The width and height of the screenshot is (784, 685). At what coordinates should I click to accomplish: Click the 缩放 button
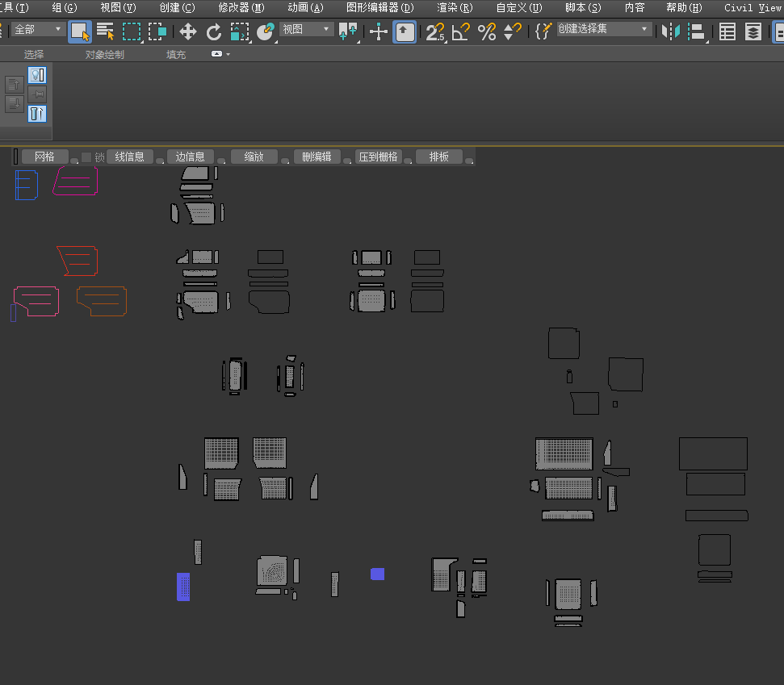254,157
